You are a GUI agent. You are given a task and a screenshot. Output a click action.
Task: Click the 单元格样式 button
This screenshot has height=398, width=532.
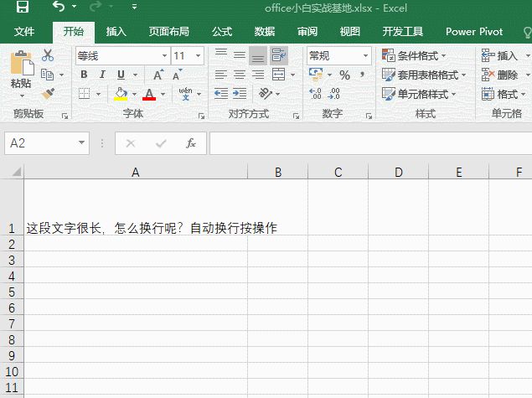(420, 95)
